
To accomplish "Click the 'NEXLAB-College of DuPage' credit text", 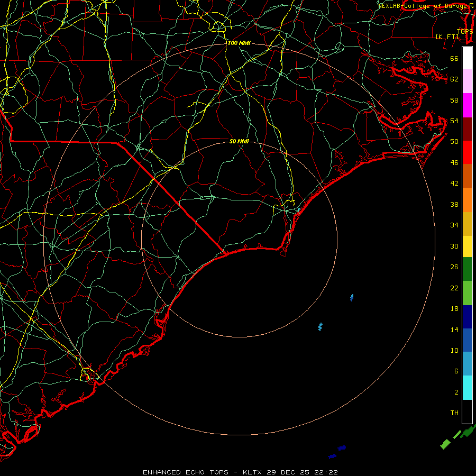I will (x=423, y=6).
